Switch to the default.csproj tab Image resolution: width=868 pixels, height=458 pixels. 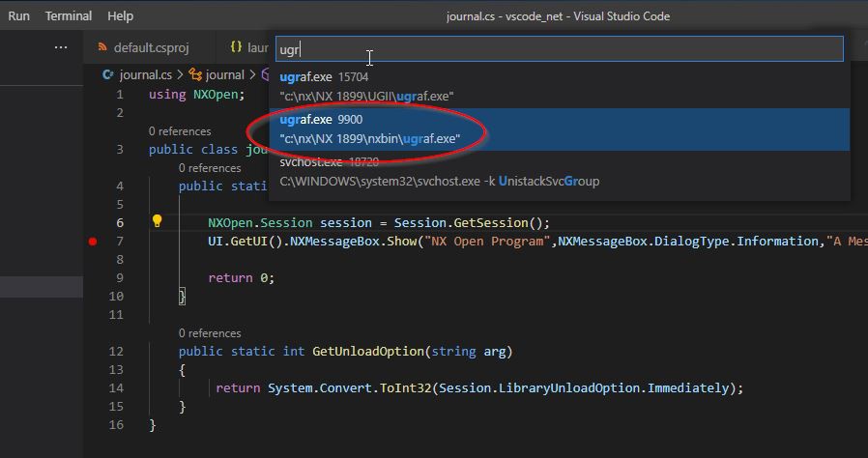point(151,47)
